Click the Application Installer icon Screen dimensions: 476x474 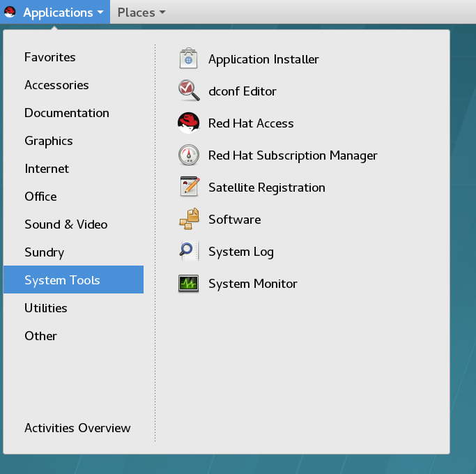click(189, 59)
